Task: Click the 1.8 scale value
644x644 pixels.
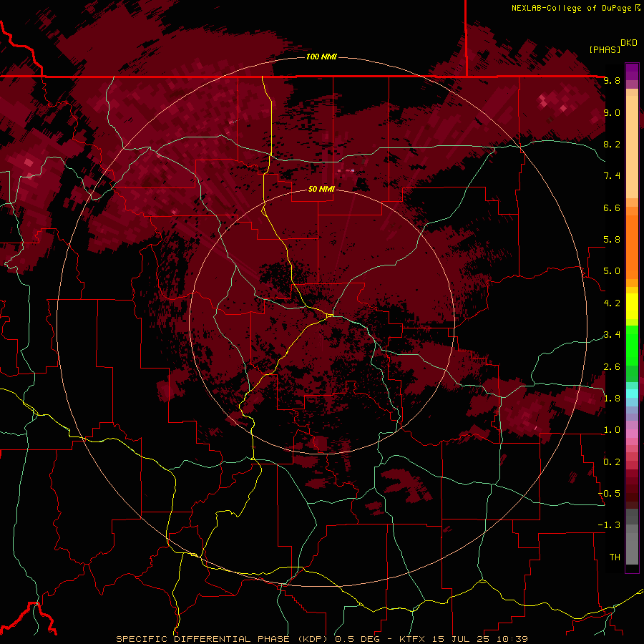Action: pyautogui.click(x=612, y=399)
